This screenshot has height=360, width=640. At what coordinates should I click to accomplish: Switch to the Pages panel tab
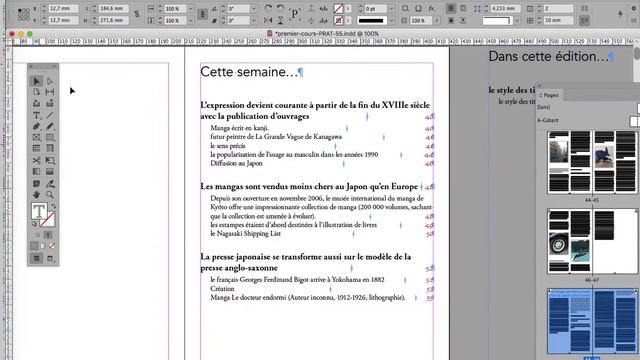coord(549,95)
